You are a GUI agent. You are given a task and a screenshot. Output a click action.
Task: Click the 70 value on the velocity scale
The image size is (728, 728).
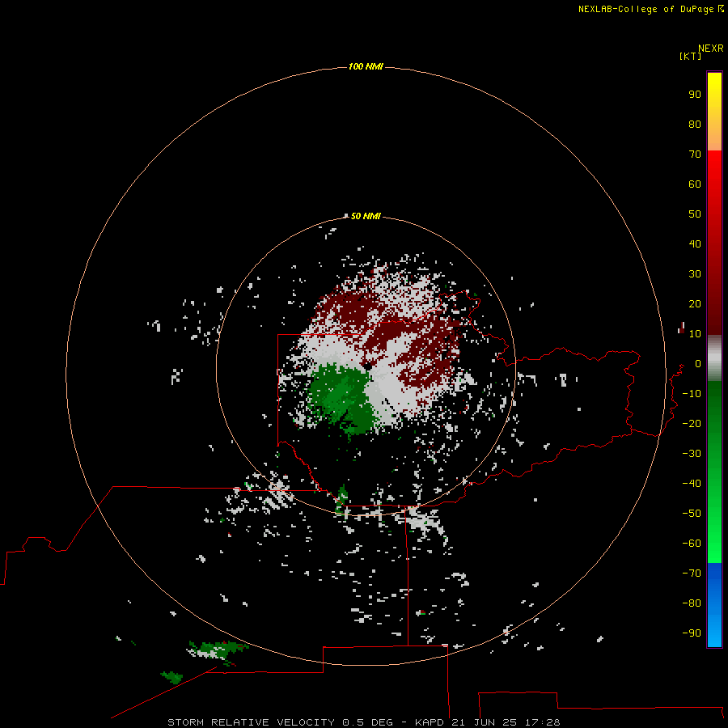point(695,154)
